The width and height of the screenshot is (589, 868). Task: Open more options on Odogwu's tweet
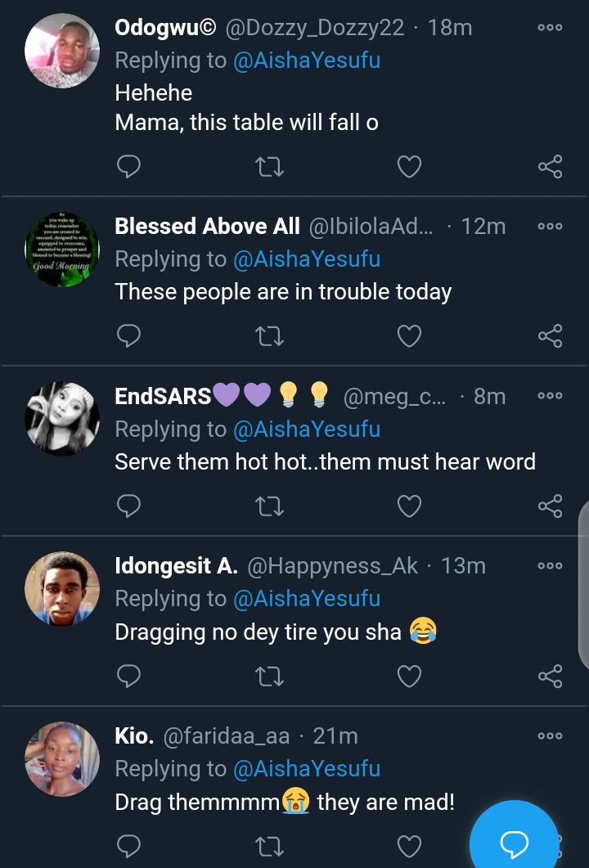click(550, 28)
